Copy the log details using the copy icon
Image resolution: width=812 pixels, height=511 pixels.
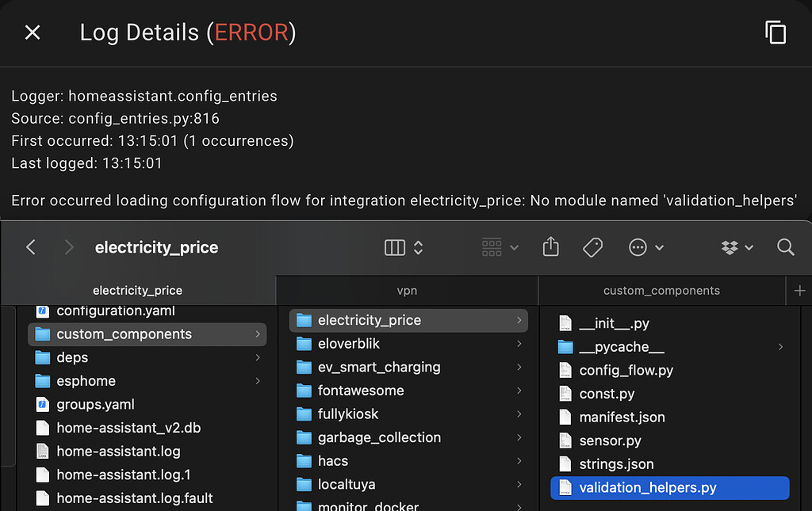coord(776,32)
